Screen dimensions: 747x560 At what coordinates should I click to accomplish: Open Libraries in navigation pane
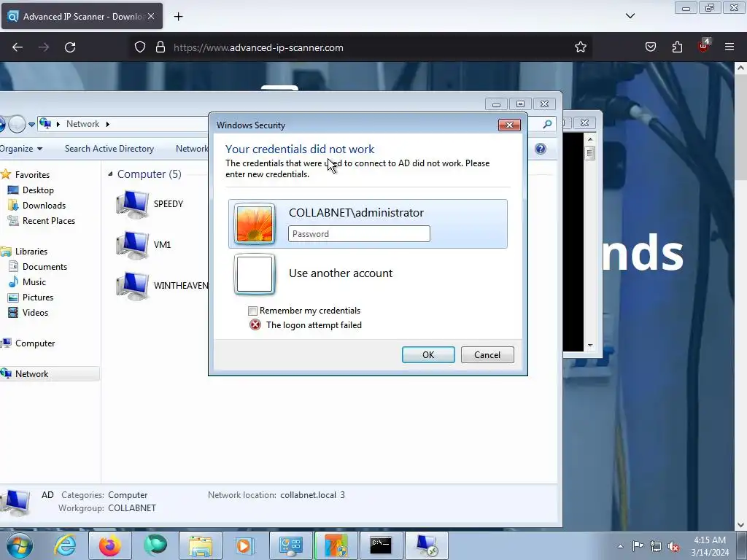(31, 252)
